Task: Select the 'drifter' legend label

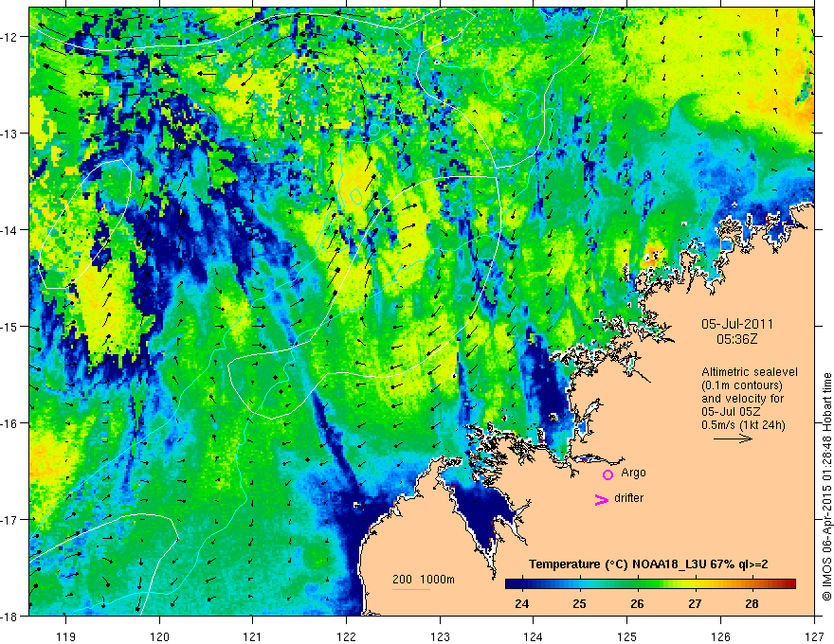Action: click(x=628, y=498)
